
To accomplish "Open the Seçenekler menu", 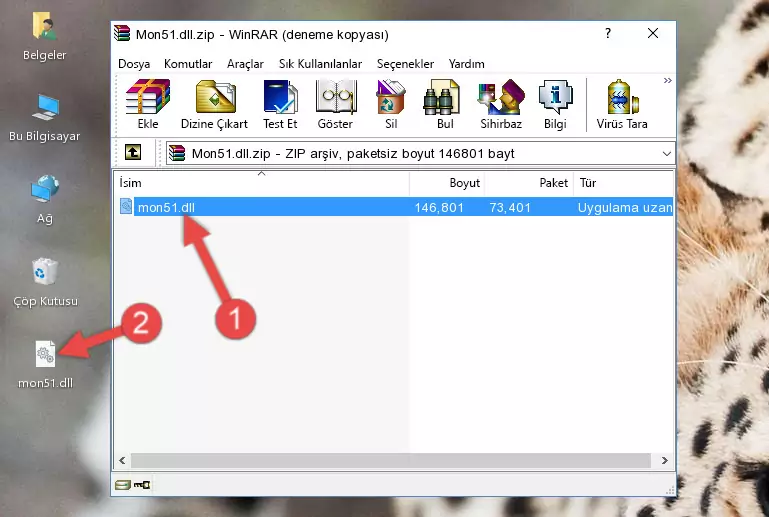I will click(x=405, y=64).
